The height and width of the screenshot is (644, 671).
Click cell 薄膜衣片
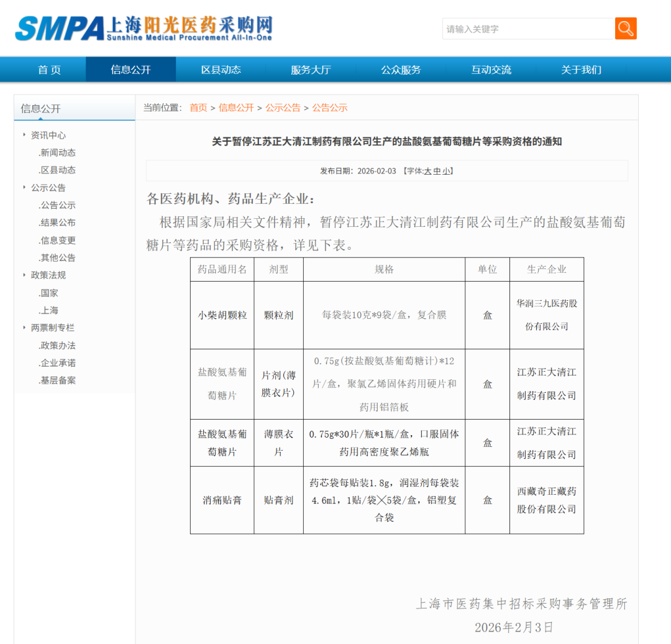point(278,443)
